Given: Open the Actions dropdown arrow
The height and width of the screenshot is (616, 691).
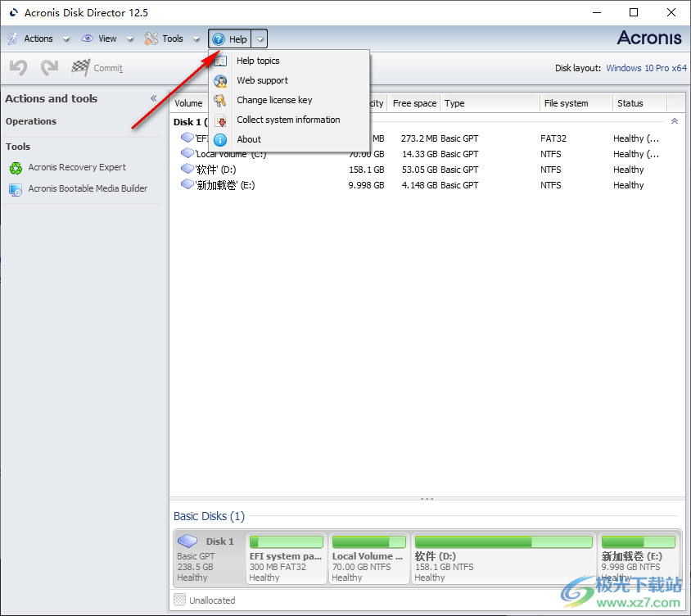Looking at the screenshot, I should pos(66,39).
